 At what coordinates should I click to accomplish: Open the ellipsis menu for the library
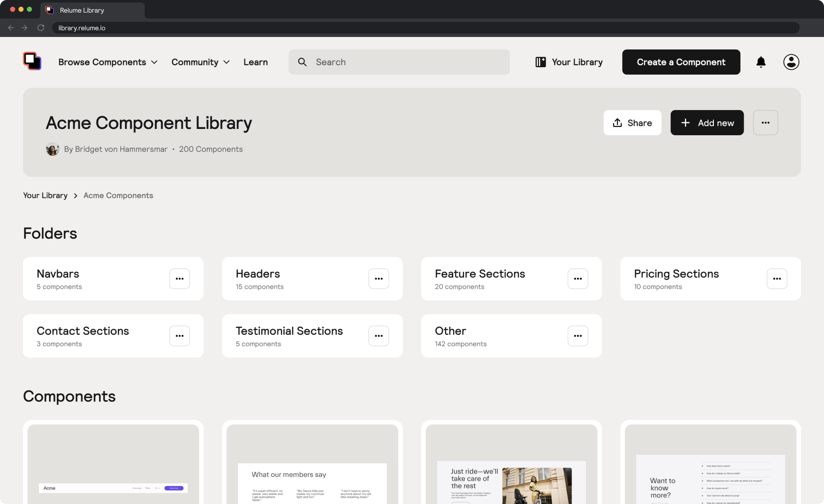pyautogui.click(x=766, y=123)
